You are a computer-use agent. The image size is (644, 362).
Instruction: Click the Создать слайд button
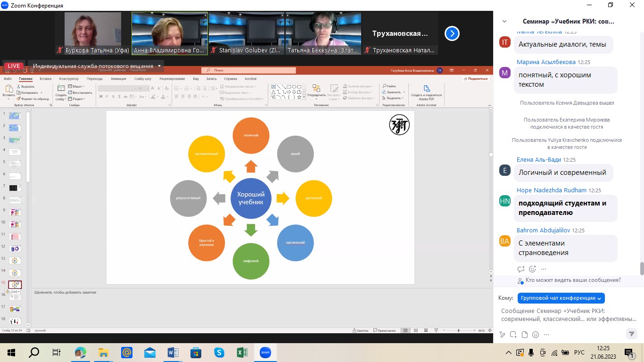(x=61, y=92)
